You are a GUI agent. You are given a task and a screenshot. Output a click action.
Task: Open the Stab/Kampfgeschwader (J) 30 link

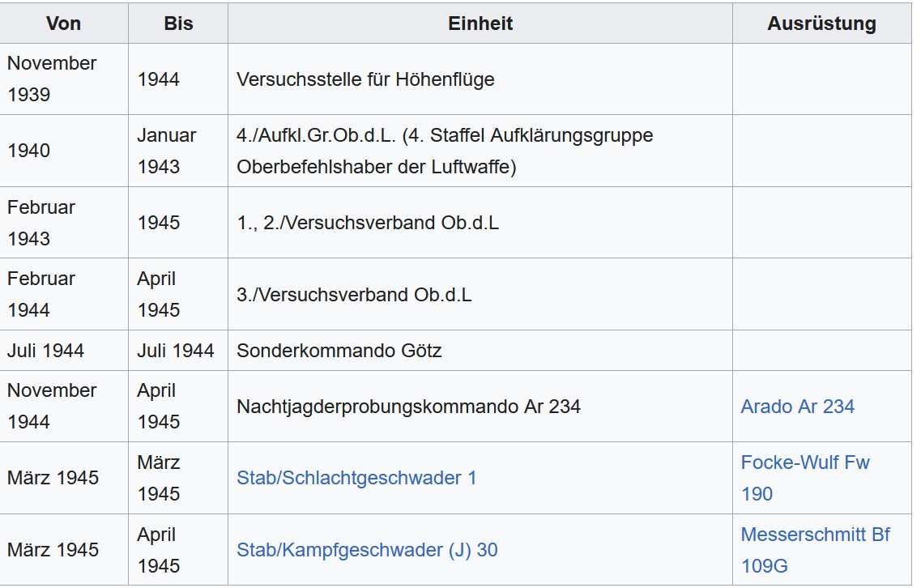tap(367, 550)
